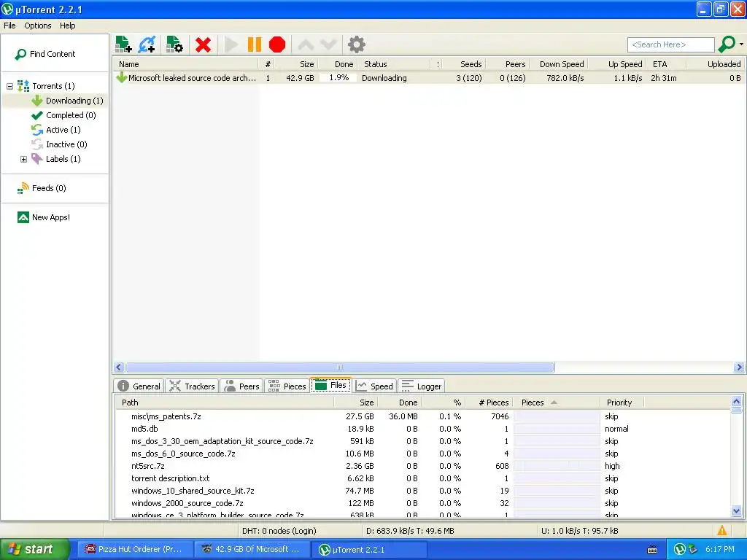Screen dimensions: 747x560
Task: Click the files list scroll down arrow
Action: click(736, 511)
